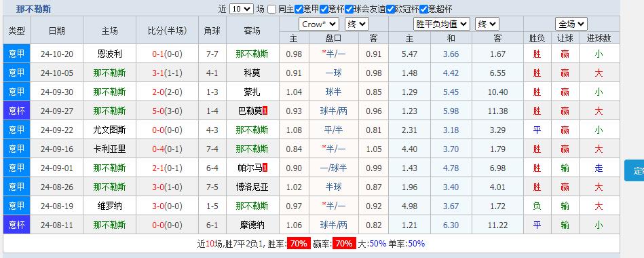Open away team 摩德纳 link

point(252,225)
